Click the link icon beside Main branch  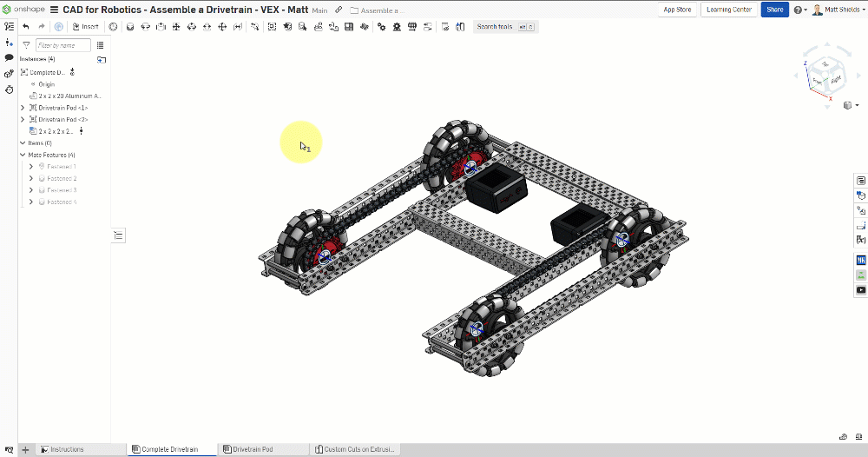(339, 10)
